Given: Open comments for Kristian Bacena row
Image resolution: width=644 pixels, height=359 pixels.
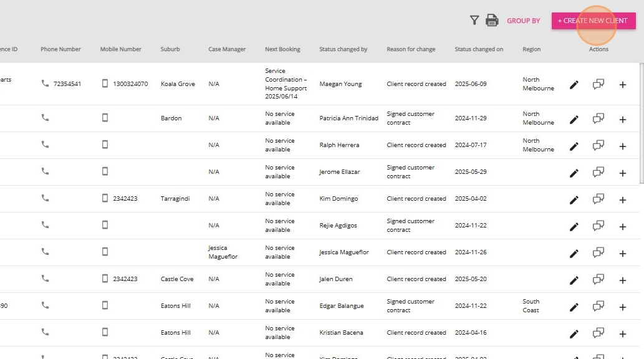Looking at the screenshot, I should tap(598, 333).
